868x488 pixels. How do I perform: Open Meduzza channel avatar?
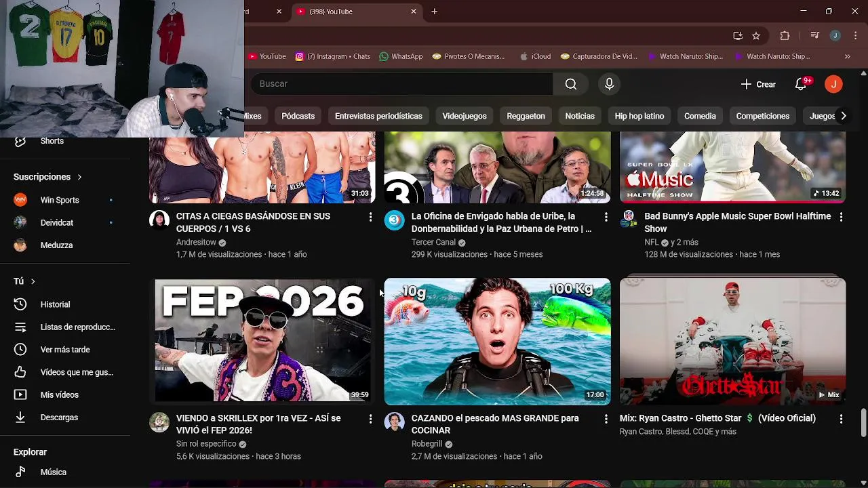click(20, 245)
